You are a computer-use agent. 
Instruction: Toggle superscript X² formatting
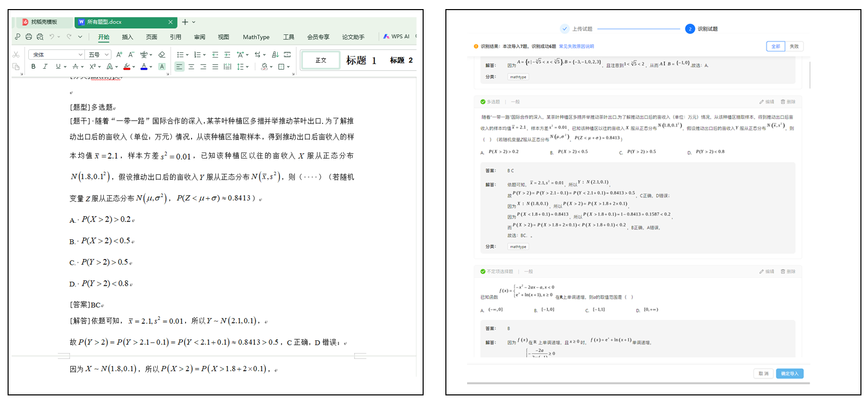[93, 67]
